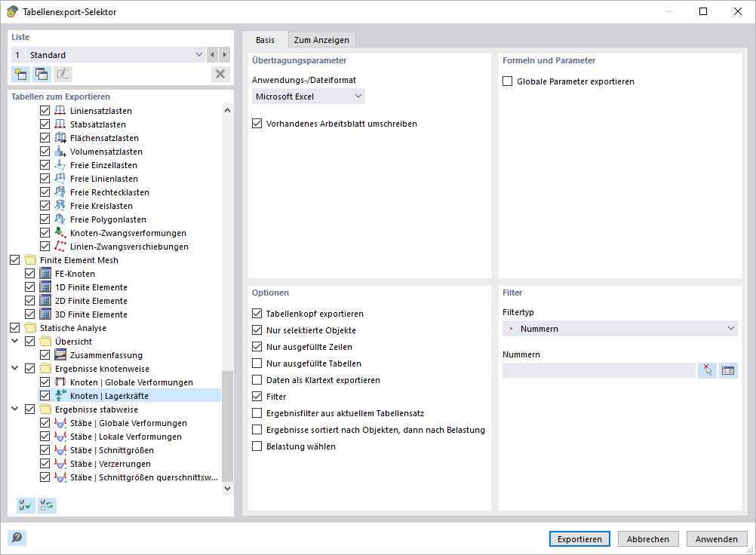The width and height of the screenshot is (756, 555).
Task: Click the Abbrechen button
Action: click(648, 539)
